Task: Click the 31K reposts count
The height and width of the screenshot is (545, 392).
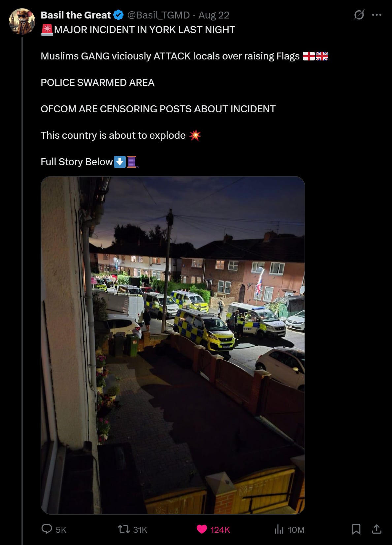Action: click(140, 530)
